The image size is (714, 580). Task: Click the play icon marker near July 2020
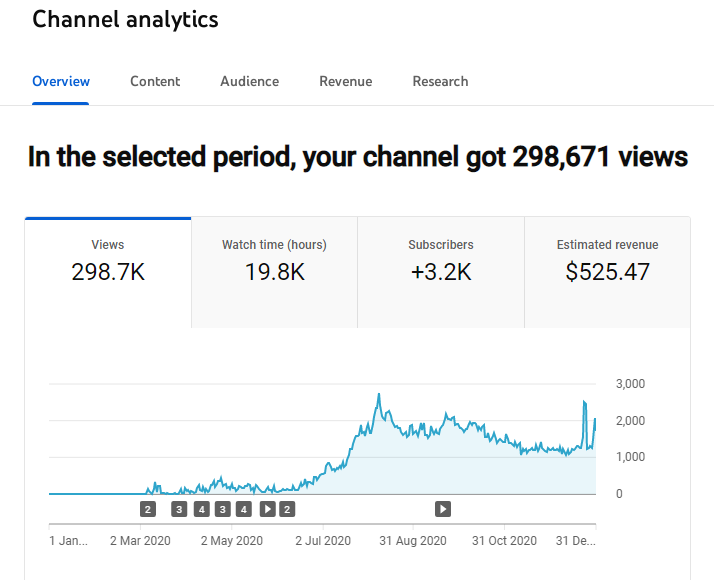pyautogui.click(x=267, y=509)
